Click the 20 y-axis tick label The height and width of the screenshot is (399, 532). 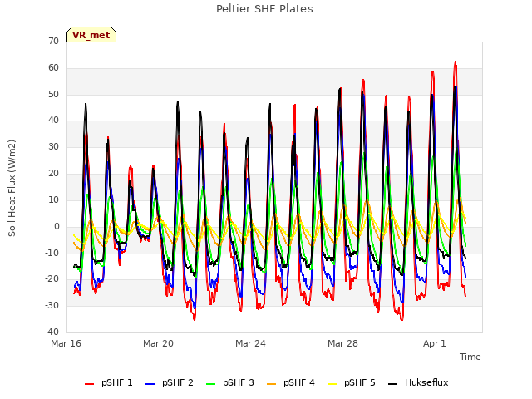53,174
